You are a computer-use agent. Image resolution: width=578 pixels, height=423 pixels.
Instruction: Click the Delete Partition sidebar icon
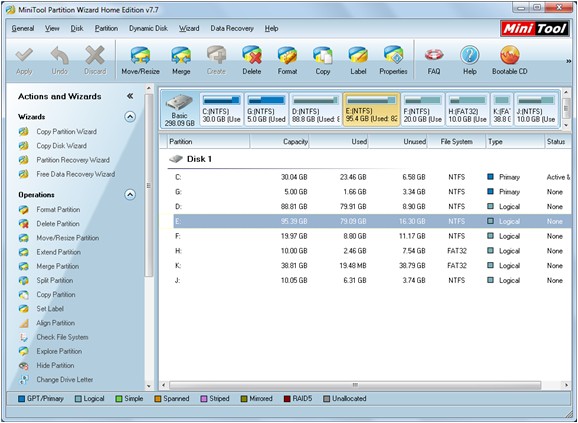24,224
